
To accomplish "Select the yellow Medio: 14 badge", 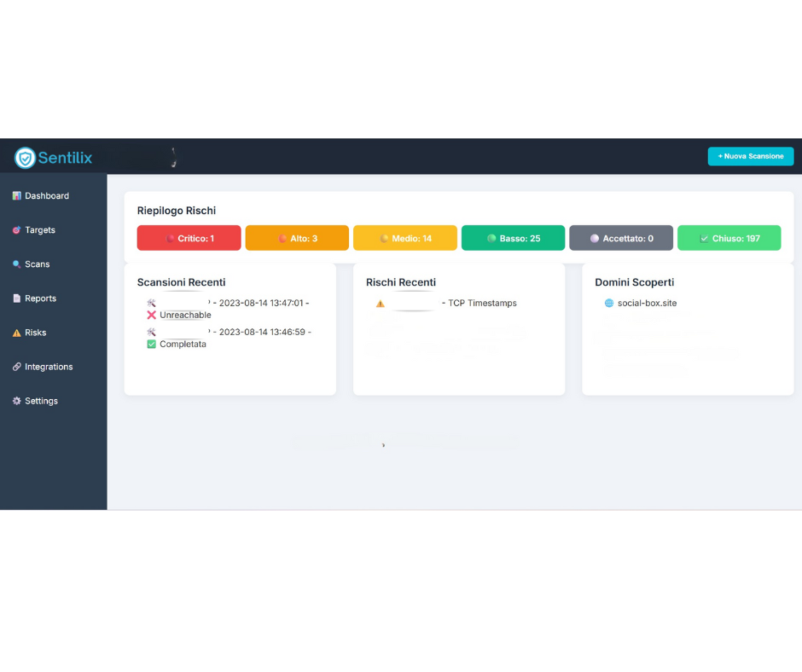I will (405, 238).
